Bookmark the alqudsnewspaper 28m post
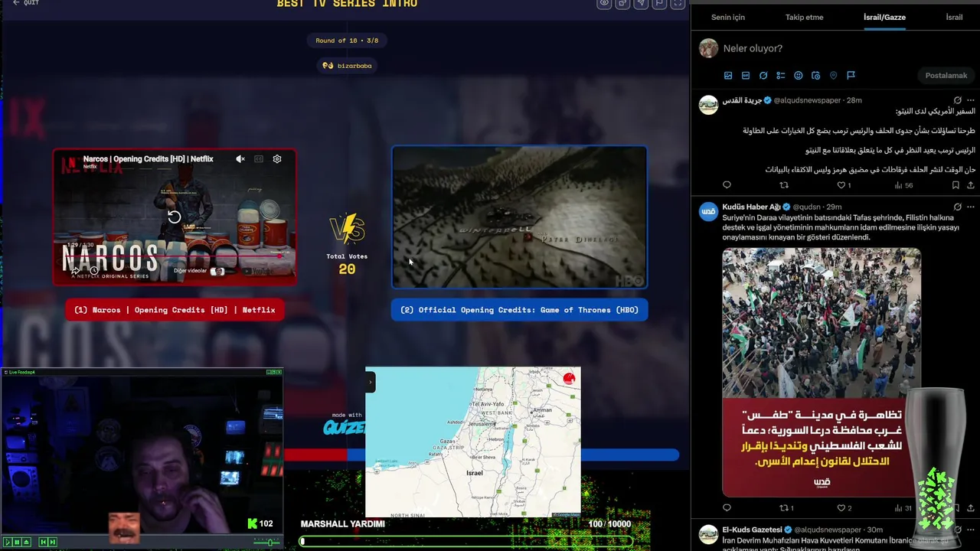The width and height of the screenshot is (980, 551). coord(955,185)
